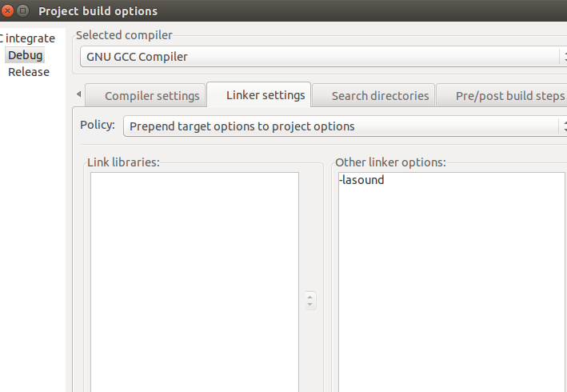Click into Other linker options text area
The width and height of the screenshot is (567, 392).
click(x=453, y=282)
